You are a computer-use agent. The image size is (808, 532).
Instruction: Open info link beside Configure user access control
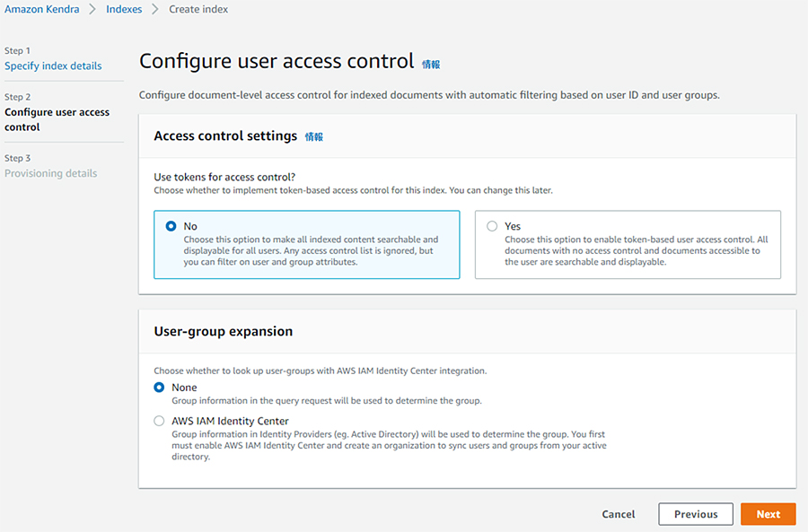point(431,65)
